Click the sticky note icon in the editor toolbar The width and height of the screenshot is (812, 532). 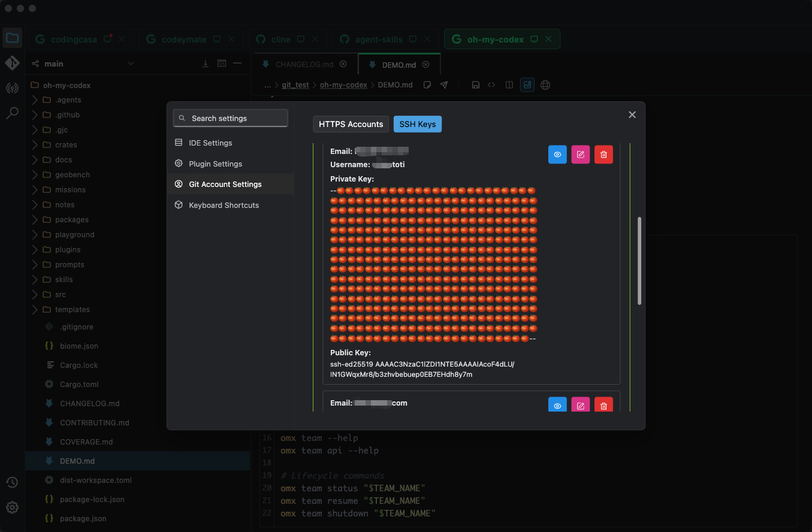pyautogui.click(x=427, y=85)
